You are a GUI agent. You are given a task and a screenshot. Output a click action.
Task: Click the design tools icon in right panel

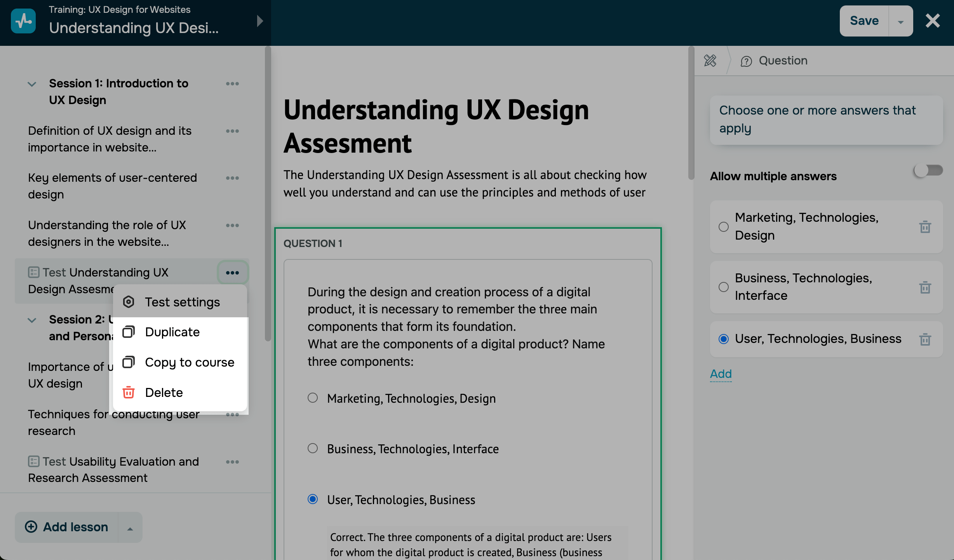pos(710,61)
